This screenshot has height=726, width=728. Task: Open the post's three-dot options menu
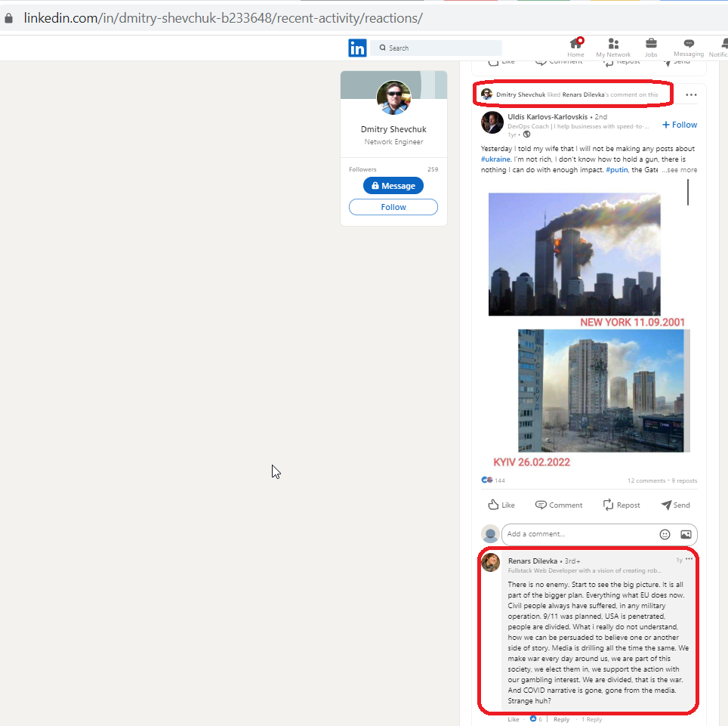[691, 94]
